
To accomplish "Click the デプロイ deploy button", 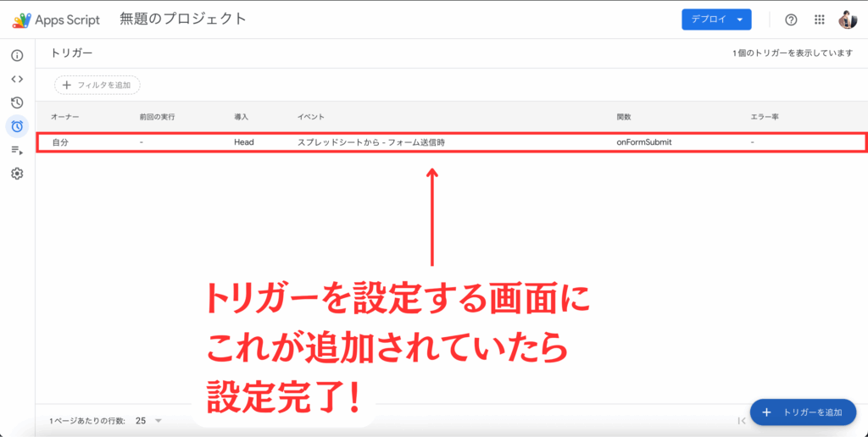I will [x=716, y=19].
